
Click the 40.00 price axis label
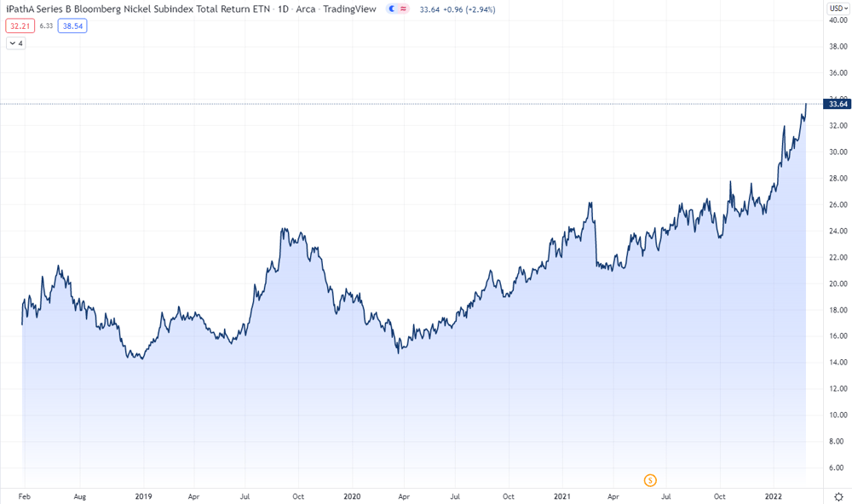(838, 20)
